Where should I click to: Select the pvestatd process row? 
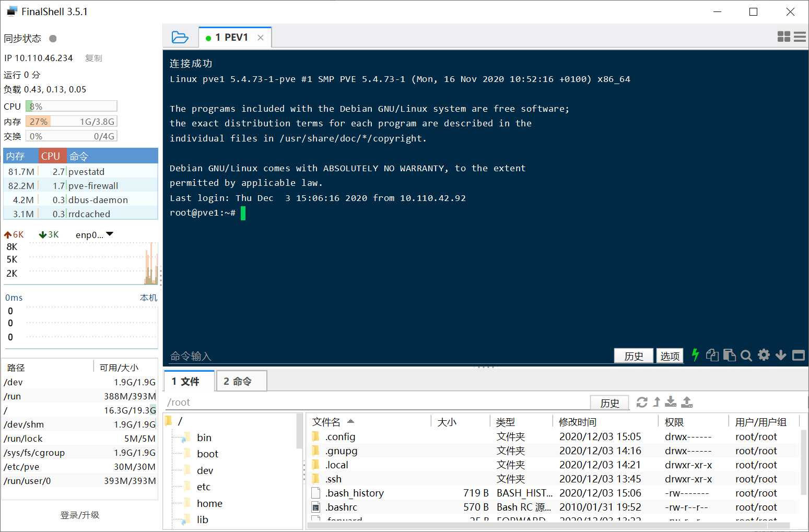click(80, 171)
